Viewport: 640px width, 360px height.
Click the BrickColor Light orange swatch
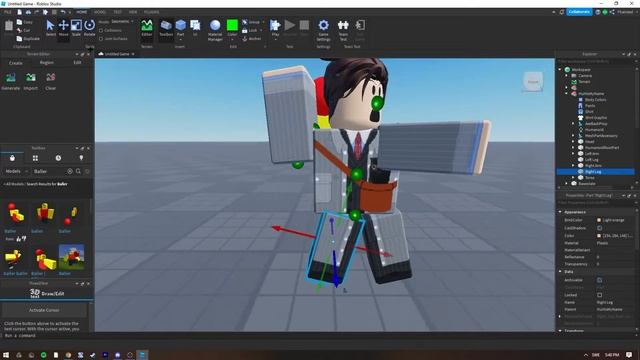click(599, 220)
